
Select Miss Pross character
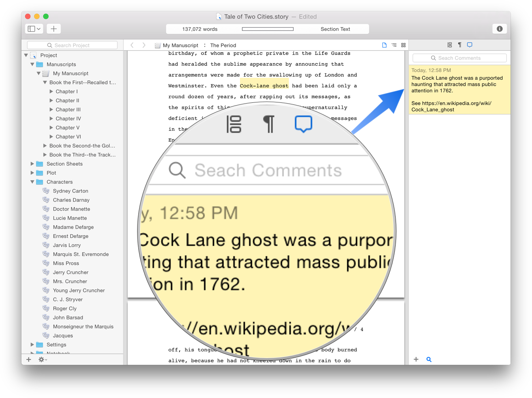tap(66, 264)
